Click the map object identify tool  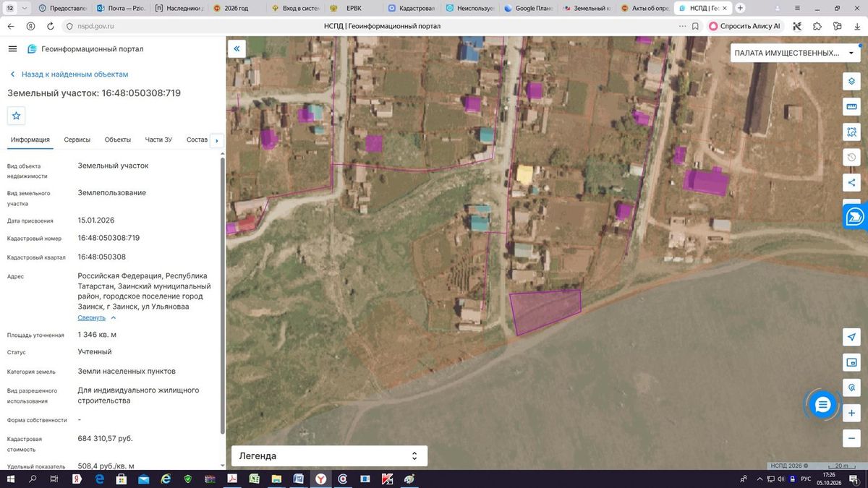852,387
